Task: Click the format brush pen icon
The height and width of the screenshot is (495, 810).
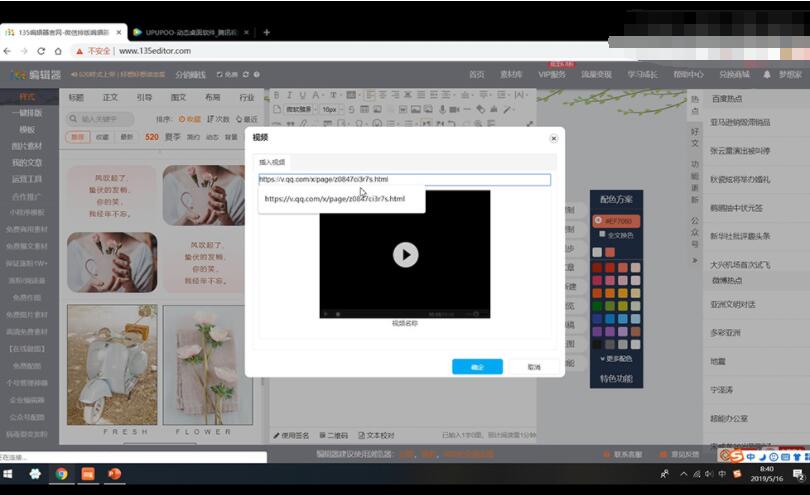Action: point(507,109)
